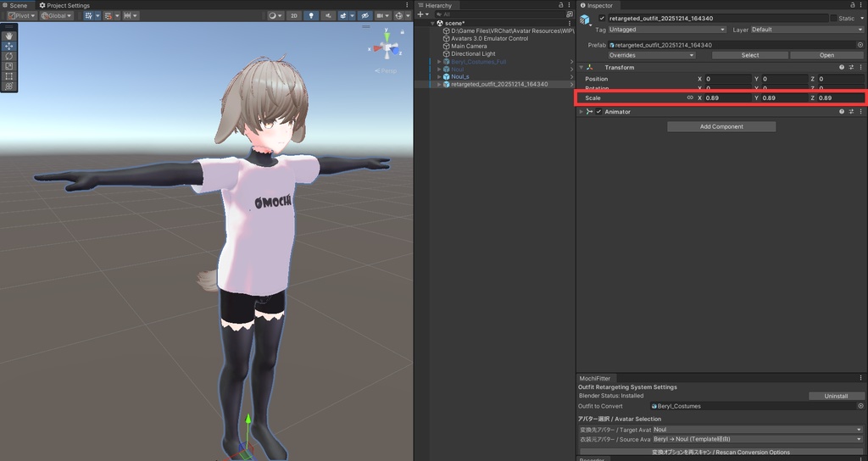Expand the Noul_s hierarchy item

click(x=439, y=76)
